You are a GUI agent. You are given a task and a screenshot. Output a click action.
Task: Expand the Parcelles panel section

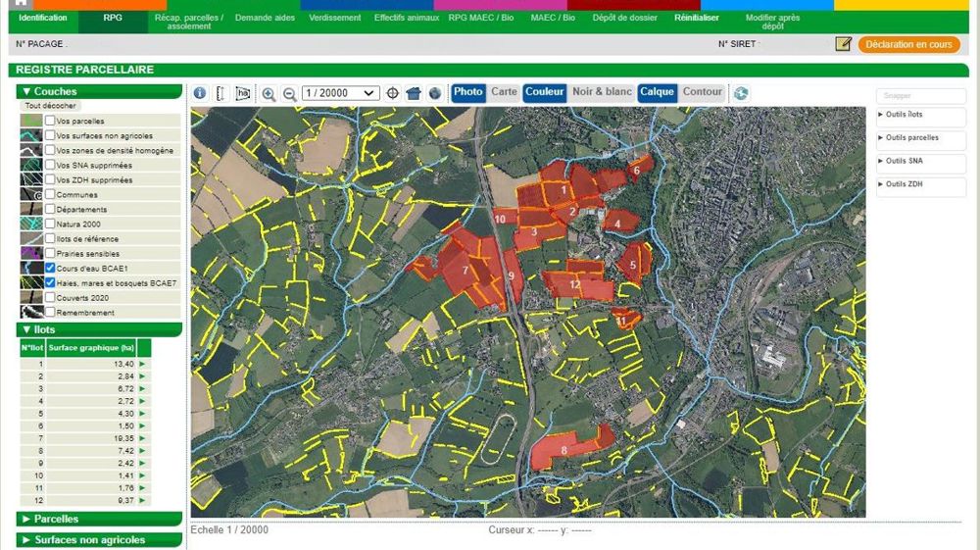99,519
